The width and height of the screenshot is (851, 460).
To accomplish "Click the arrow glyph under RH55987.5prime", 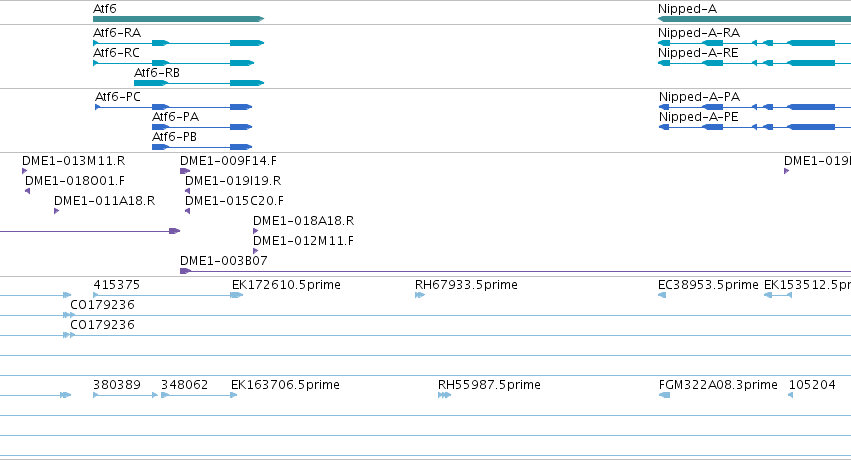I will click(x=444, y=395).
